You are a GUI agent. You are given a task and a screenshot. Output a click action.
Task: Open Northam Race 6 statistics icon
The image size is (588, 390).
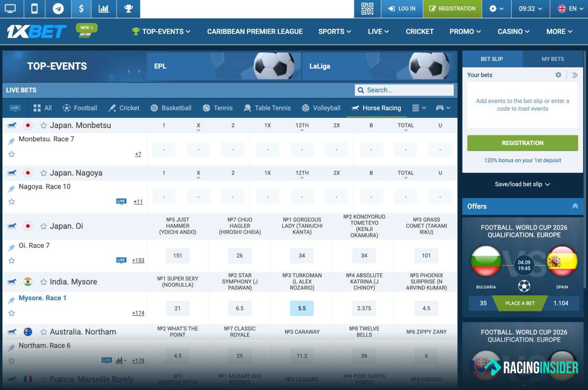[121, 360]
